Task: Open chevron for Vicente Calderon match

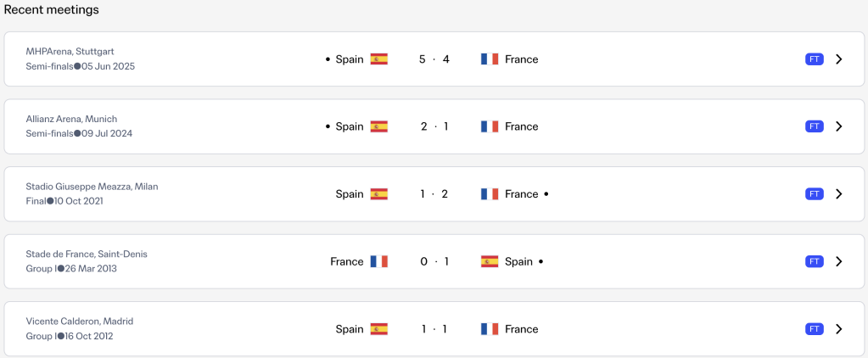Action: 838,329
